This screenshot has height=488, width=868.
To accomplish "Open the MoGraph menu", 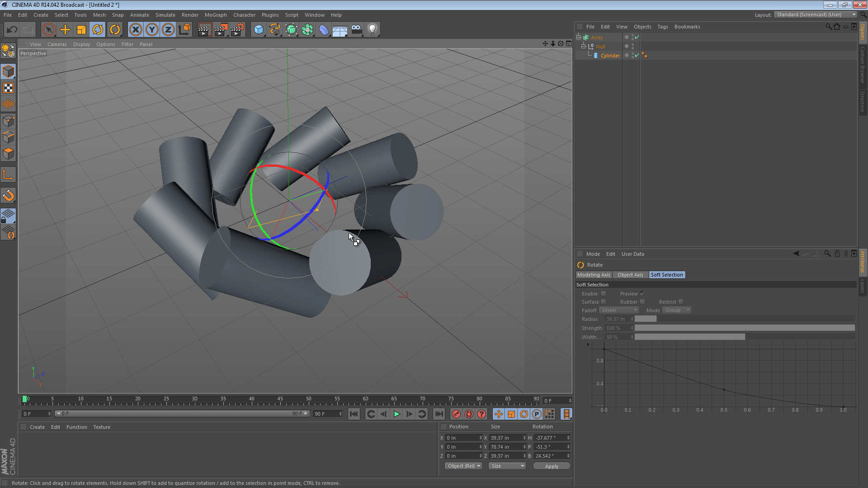I will [216, 15].
